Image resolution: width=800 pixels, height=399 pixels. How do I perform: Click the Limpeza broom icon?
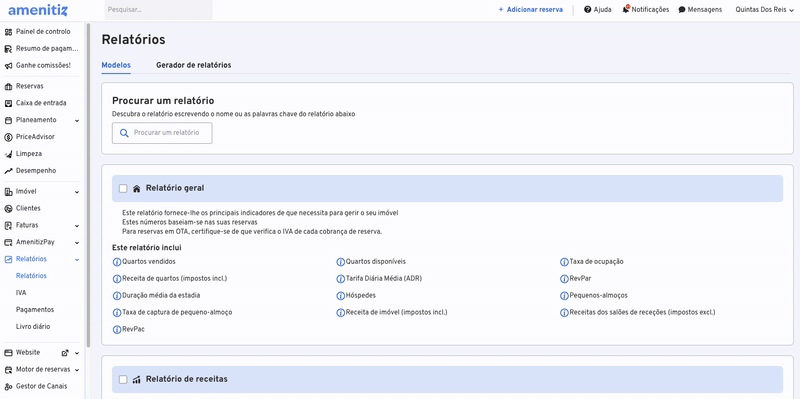(8, 154)
